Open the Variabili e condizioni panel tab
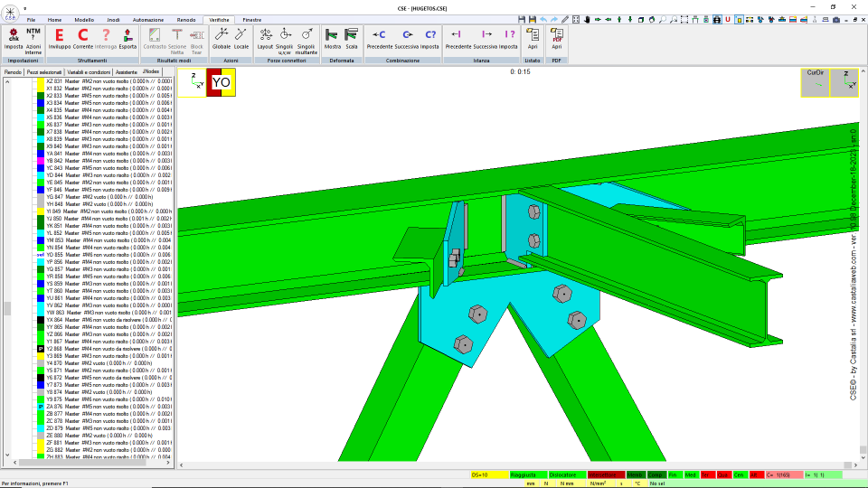Screen dimensions: 868x488 [89, 72]
